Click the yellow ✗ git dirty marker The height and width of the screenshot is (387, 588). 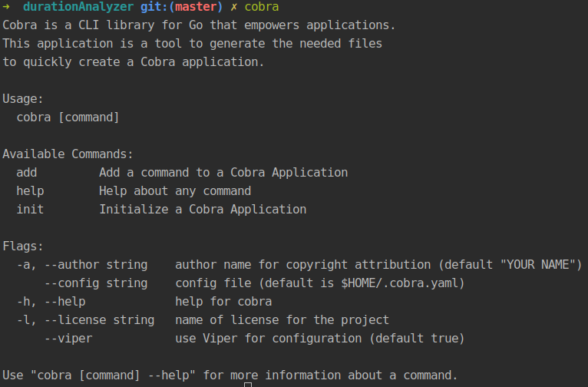pos(234,7)
